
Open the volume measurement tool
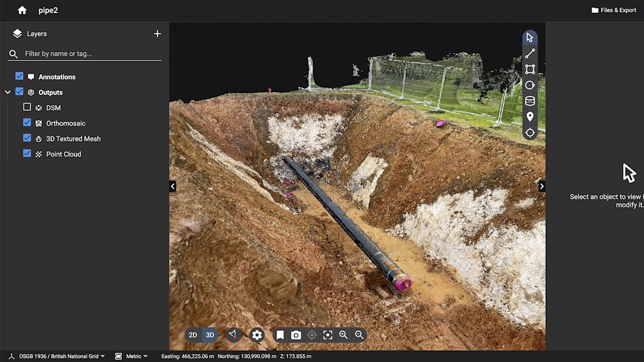pyautogui.click(x=530, y=101)
